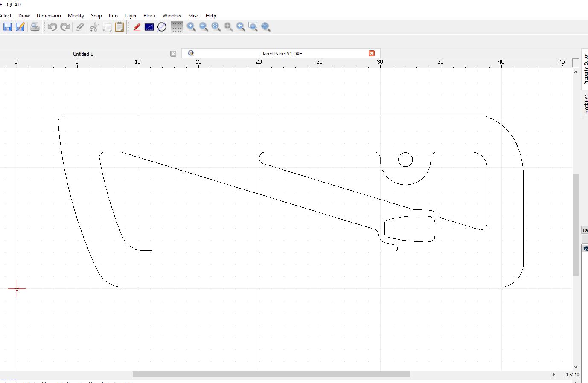Toggle layer visibility eye icon

585,249
